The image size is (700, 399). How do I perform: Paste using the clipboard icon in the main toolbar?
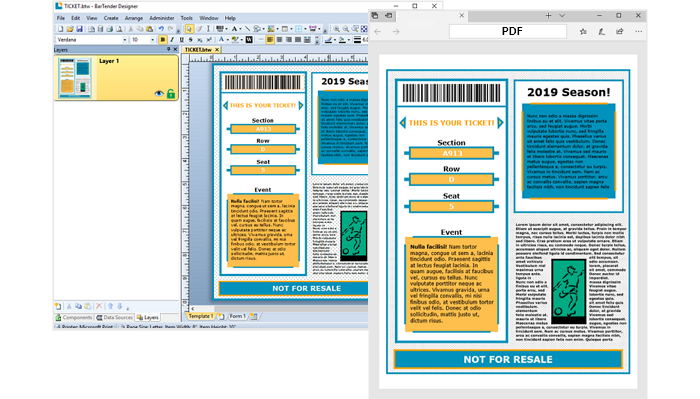pos(150,29)
